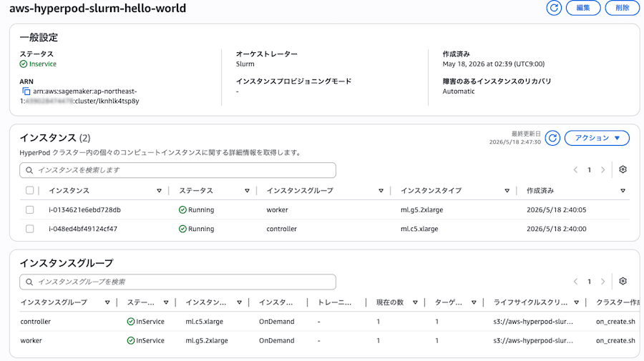Click cluster title aws-hyperpod-slurm-hello-world
The height and width of the screenshot is (361, 644).
pos(98,8)
